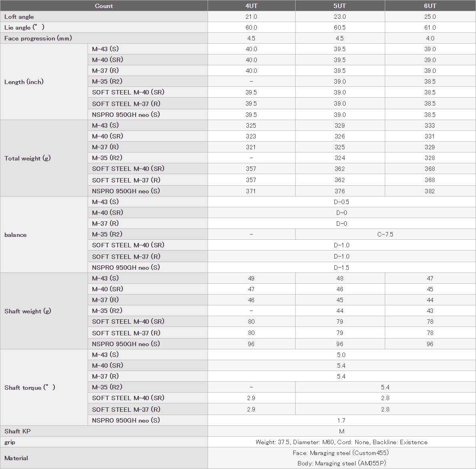
Task: Click the D-0.5 balance value
Action: pos(341,202)
